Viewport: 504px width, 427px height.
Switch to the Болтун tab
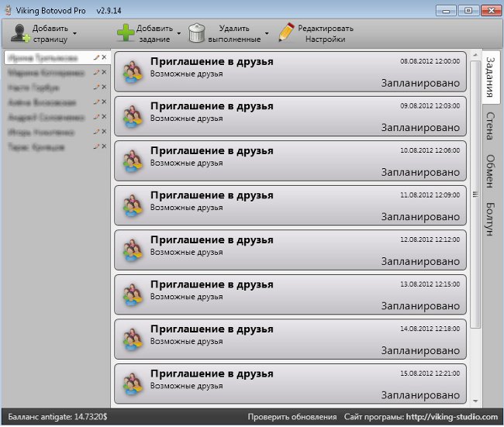[491, 219]
